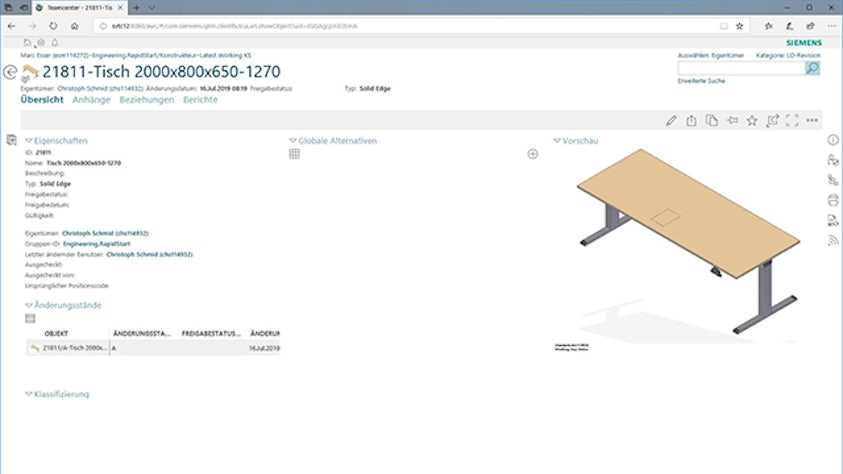Open Christoph Schmid link under Letzter ändernder Benutzer
The image size is (843, 474).
pyautogui.click(x=149, y=254)
